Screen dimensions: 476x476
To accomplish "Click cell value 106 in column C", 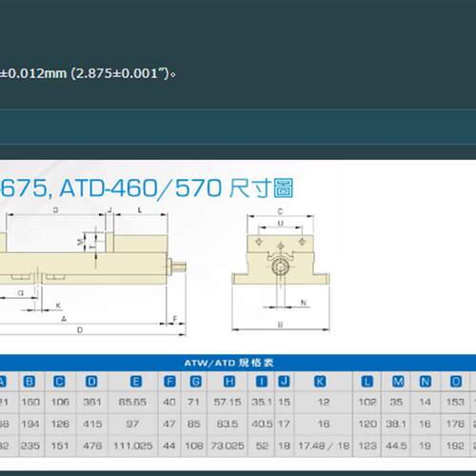I will click(60, 403).
